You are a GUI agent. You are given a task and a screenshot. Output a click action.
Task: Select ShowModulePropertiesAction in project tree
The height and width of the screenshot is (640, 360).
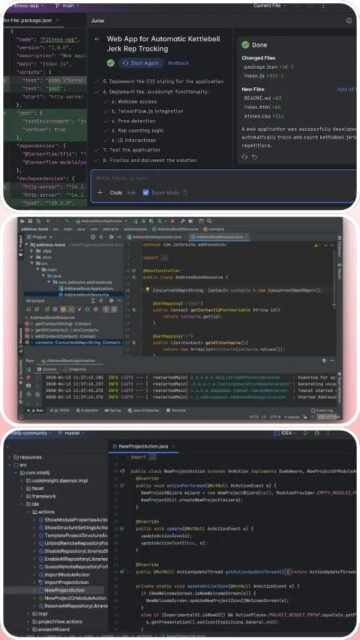pyautogui.click(x=73, y=520)
